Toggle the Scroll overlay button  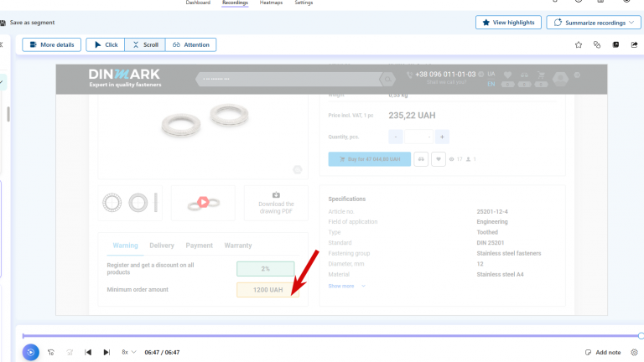point(145,44)
